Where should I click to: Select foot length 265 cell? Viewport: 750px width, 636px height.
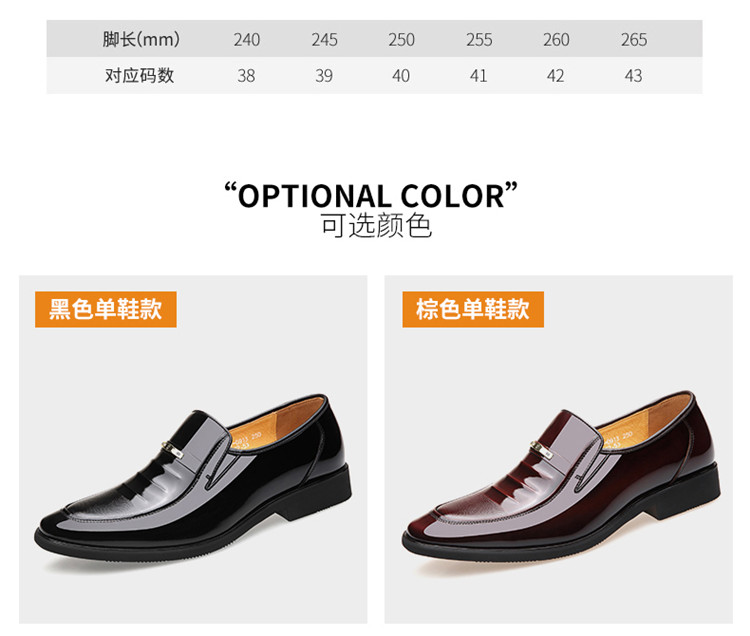coord(634,39)
